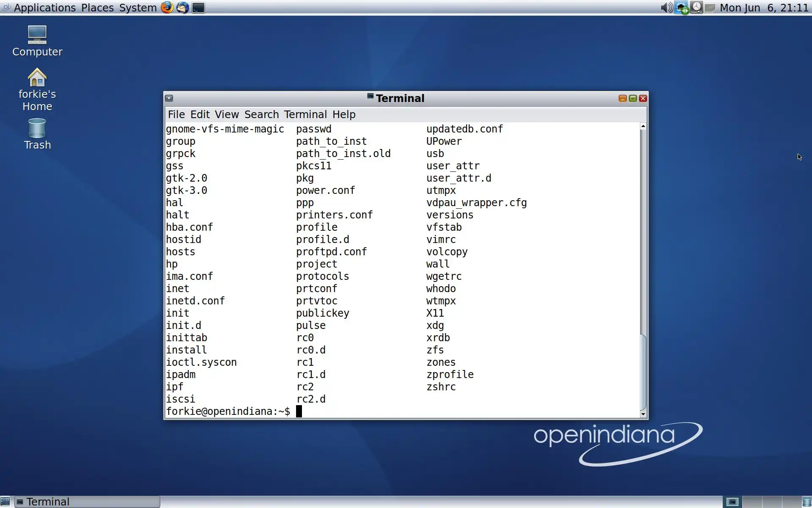Open the Time Slider clock applet
The image size is (812, 508).
tap(697, 8)
